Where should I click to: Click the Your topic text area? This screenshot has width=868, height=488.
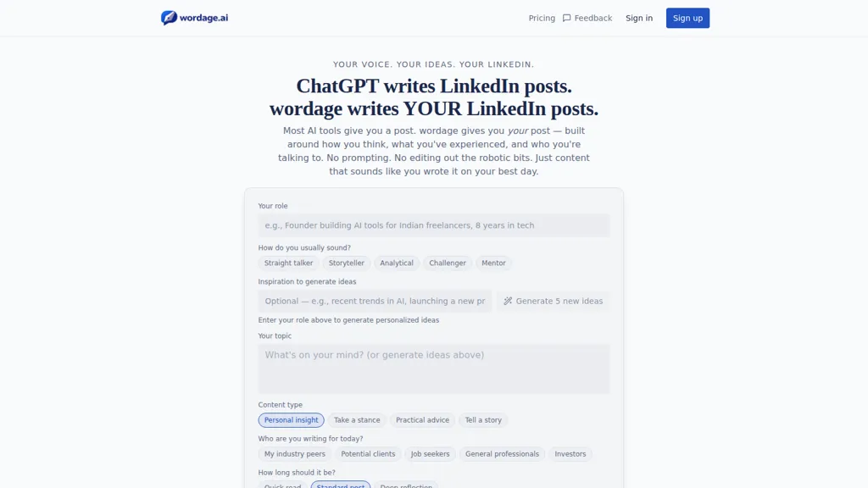433,369
